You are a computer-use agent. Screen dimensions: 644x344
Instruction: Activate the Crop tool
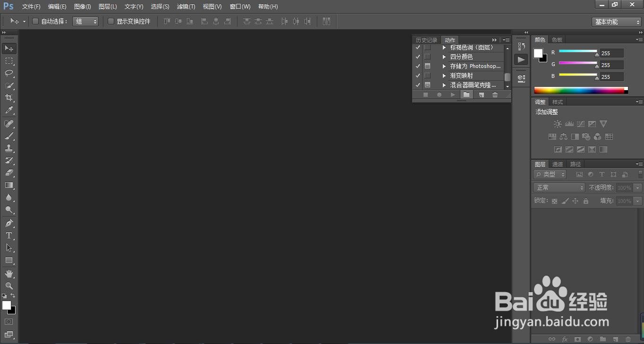point(9,98)
